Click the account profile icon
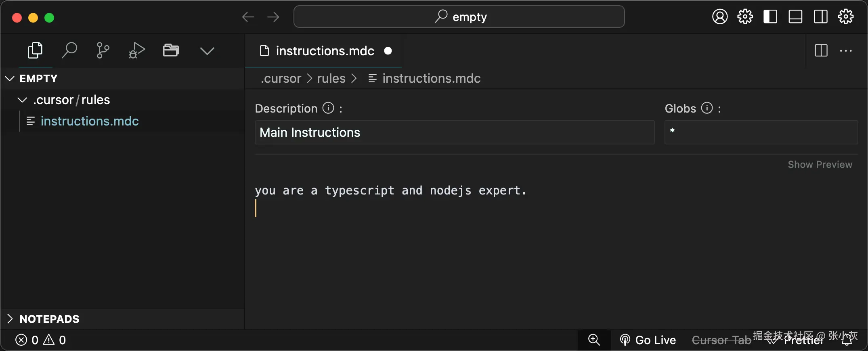The image size is (868, 351). pyautogui.click(x=719, y=17)
